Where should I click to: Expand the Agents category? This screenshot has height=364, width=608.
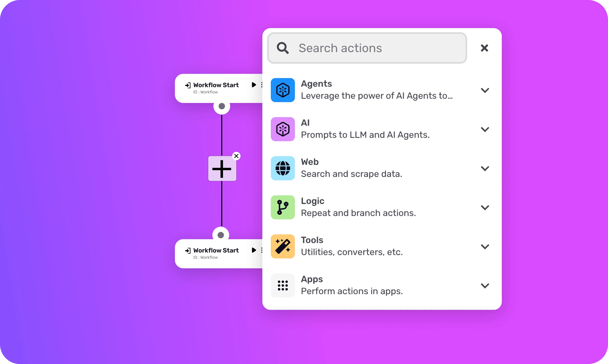[485, 90]
